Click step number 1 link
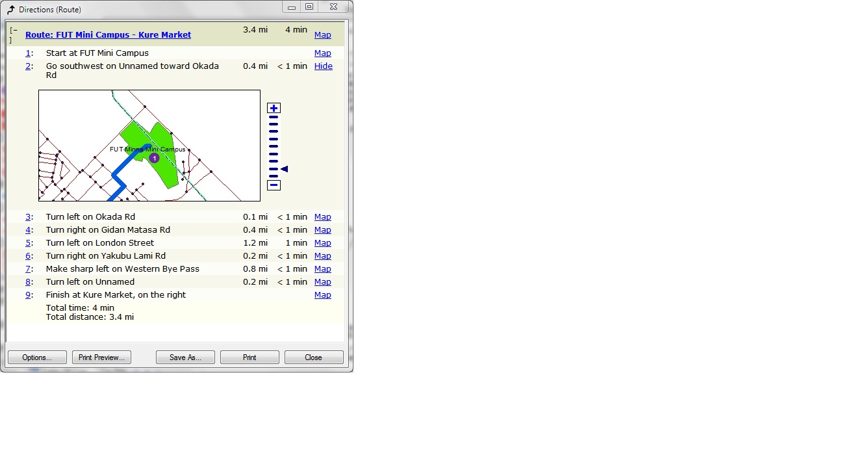Screen dimensions: 868x468 pyautogui.click(x=28, y=53)
